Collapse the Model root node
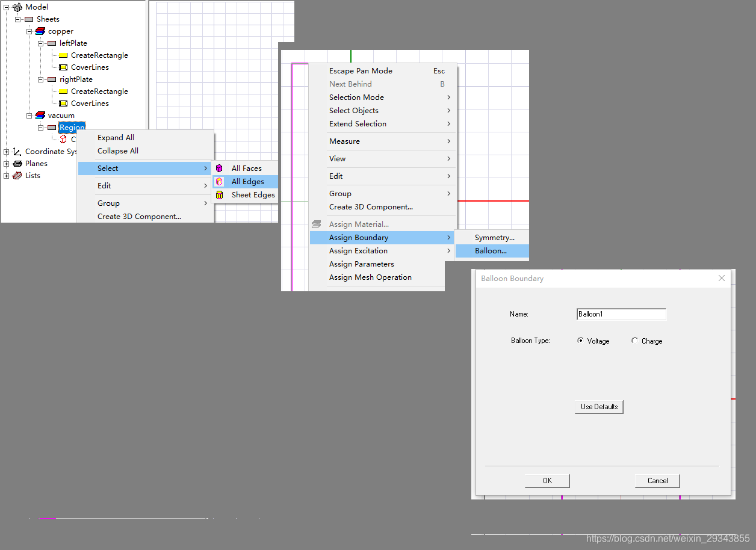 tap(7, 7)
